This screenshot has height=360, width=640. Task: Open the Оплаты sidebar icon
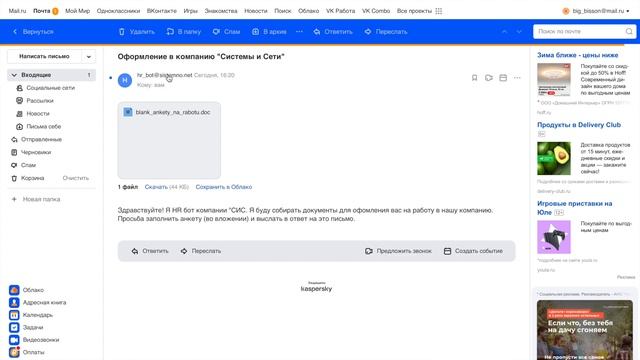point(14,352)
